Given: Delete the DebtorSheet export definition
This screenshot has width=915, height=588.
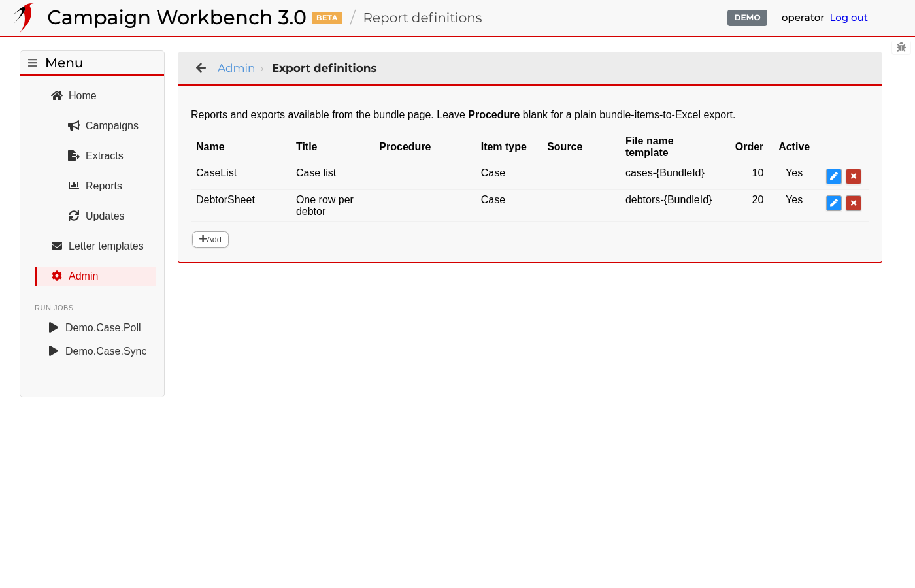Looking at the screenshot, I should [854, 203].
